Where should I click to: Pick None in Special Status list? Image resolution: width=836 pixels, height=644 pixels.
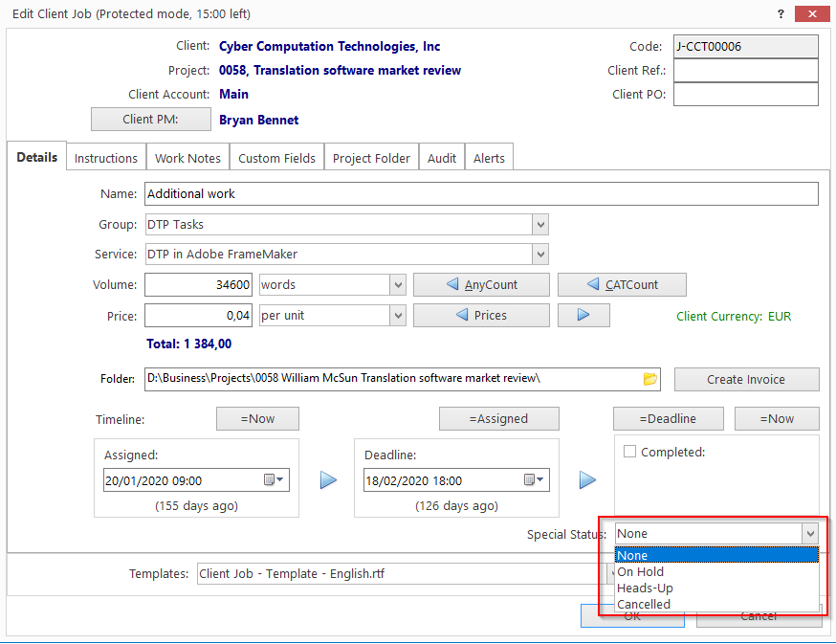tap(716, 555)
